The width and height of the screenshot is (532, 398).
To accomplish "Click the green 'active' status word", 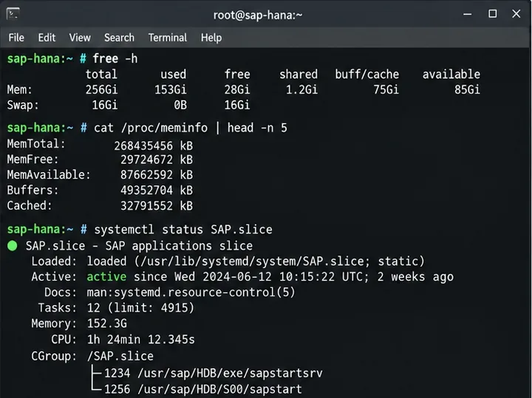I will click(x=106, y=277).
